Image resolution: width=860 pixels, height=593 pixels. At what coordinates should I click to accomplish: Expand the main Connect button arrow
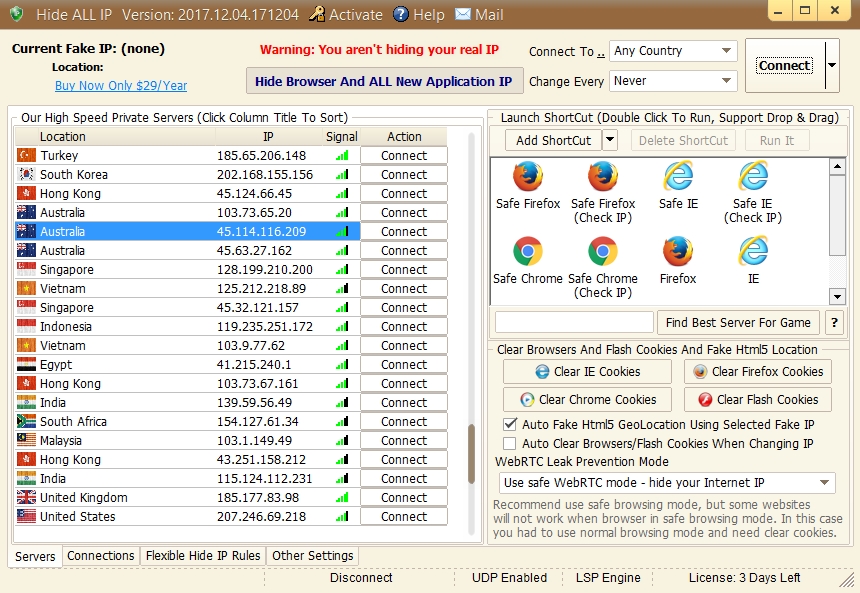pos(832,65)
